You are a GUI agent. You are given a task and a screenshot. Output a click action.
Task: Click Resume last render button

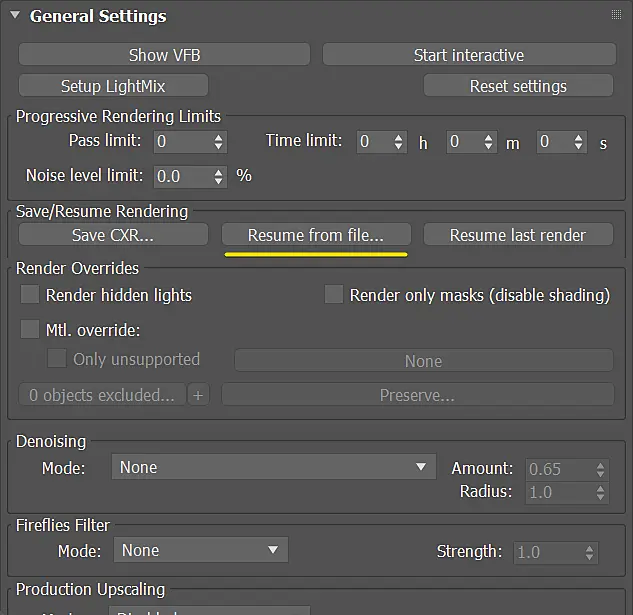point(518,235)
